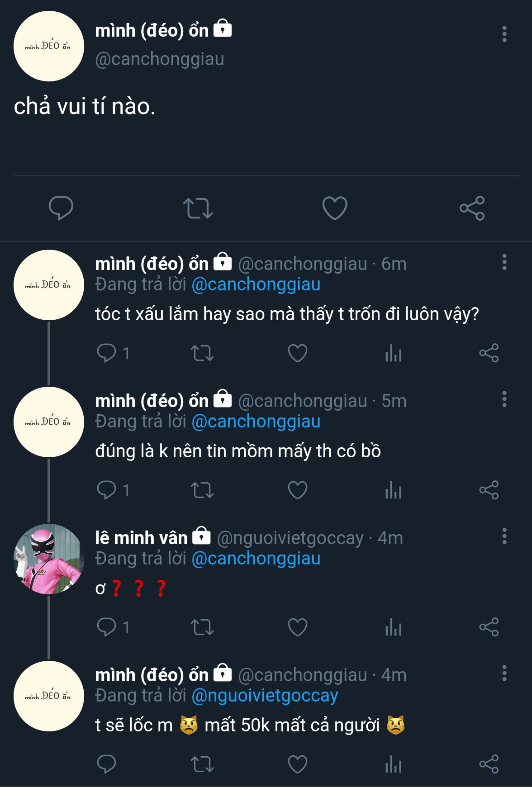
Task: Reply to the "tóc t xấu lắm" tweet
Action: [107, 353]
